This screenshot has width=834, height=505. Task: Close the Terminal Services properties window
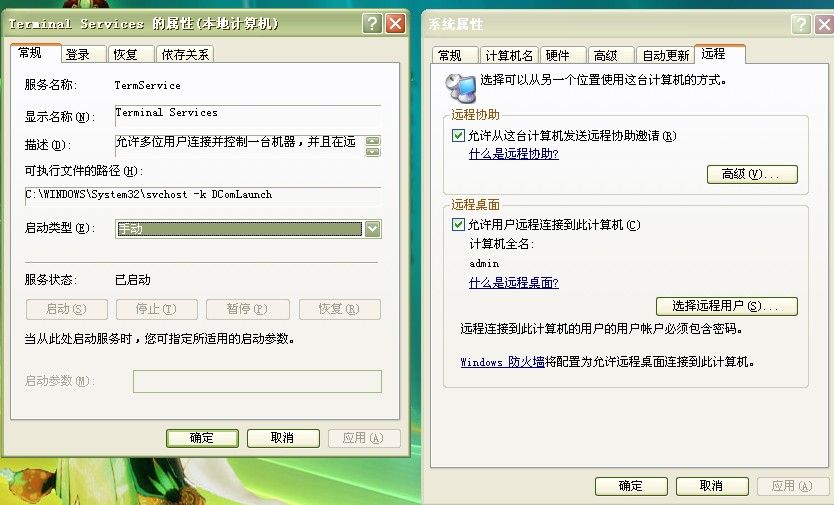pyautogui.click(x=395, y=23)
